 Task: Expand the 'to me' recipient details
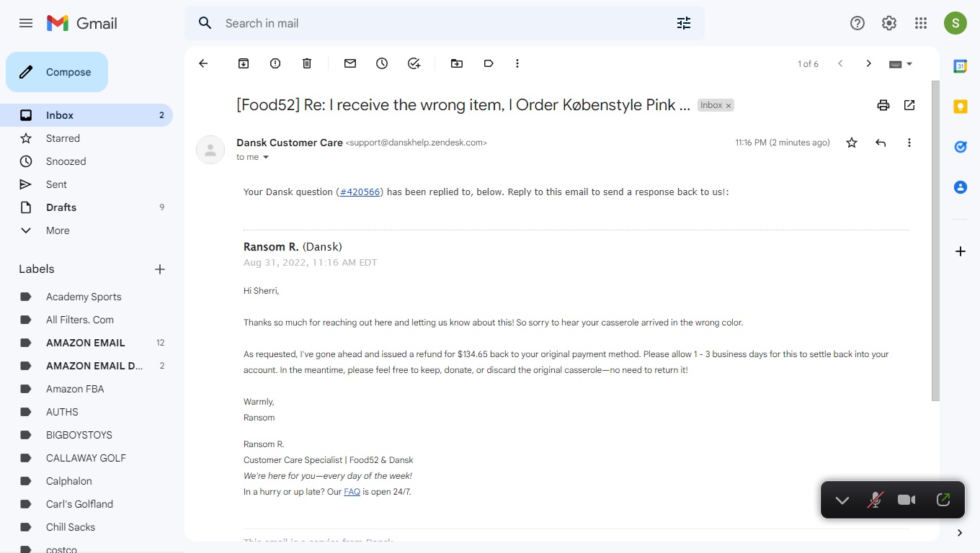(x=265, y=157)
